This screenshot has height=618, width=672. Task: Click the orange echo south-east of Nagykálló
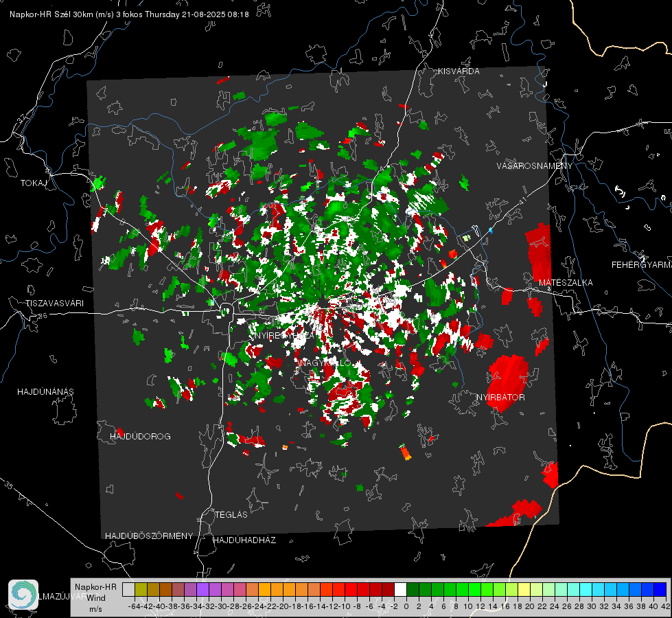[x=406, y=454]
